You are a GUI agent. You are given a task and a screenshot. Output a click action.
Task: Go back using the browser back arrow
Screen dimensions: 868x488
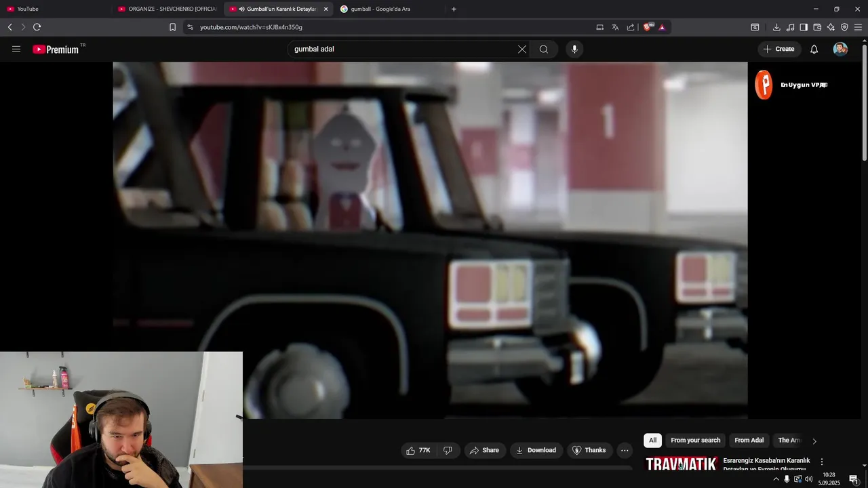[9, 27]
